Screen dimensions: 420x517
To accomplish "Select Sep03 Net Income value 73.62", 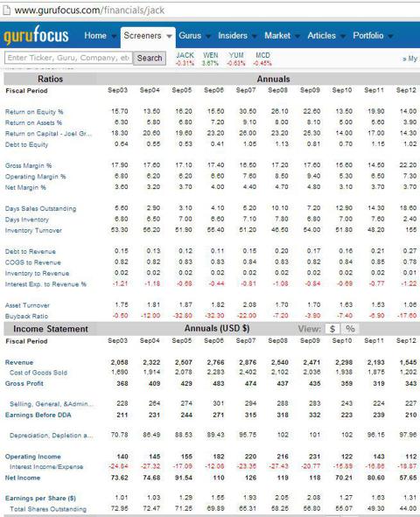I will [119, 478].
